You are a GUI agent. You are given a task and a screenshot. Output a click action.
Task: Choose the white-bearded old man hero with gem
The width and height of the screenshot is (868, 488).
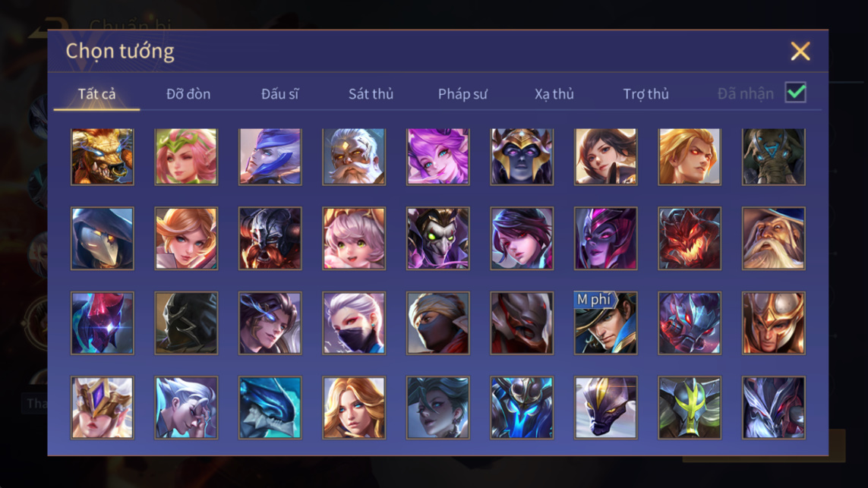pyautogui.click(x=354, y=156)
